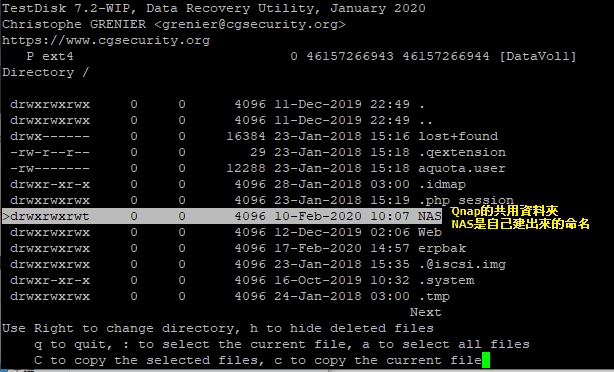Click the 'c to copy the current file' hint
The width and height of the screenshot is (614, 372).
[x=377, y=360]
